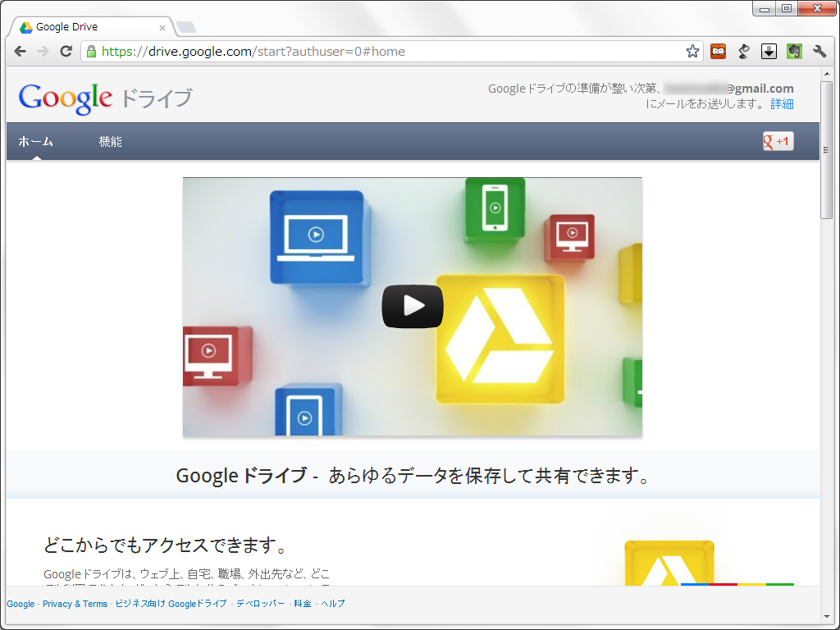
Task: Click the orange reader extension icon
Action: (719, 51)
